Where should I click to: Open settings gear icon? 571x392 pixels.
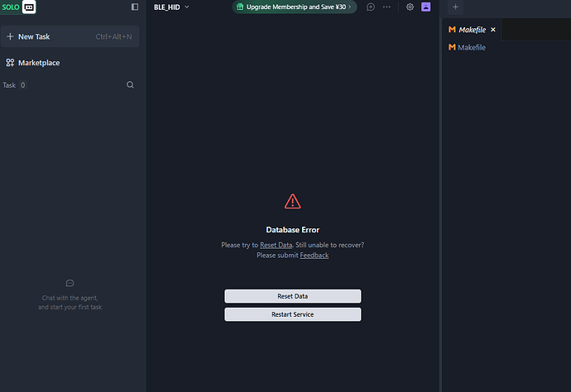tap(410, 7)
